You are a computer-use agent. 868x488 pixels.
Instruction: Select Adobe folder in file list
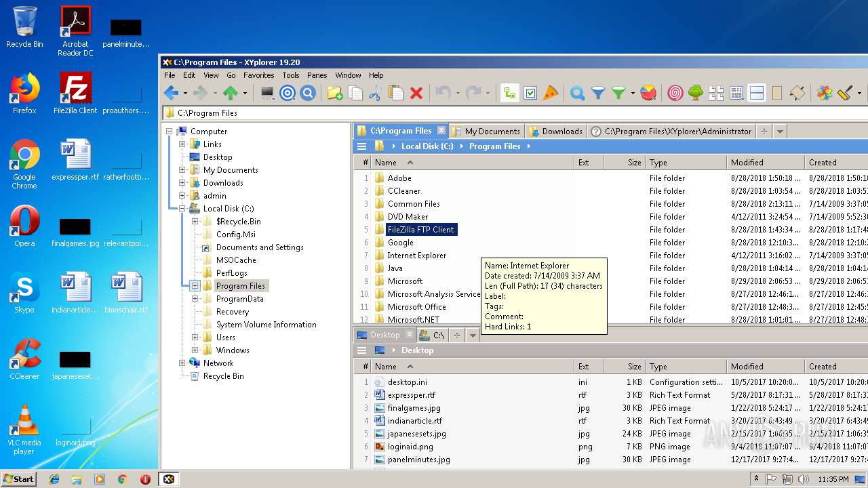399,178
